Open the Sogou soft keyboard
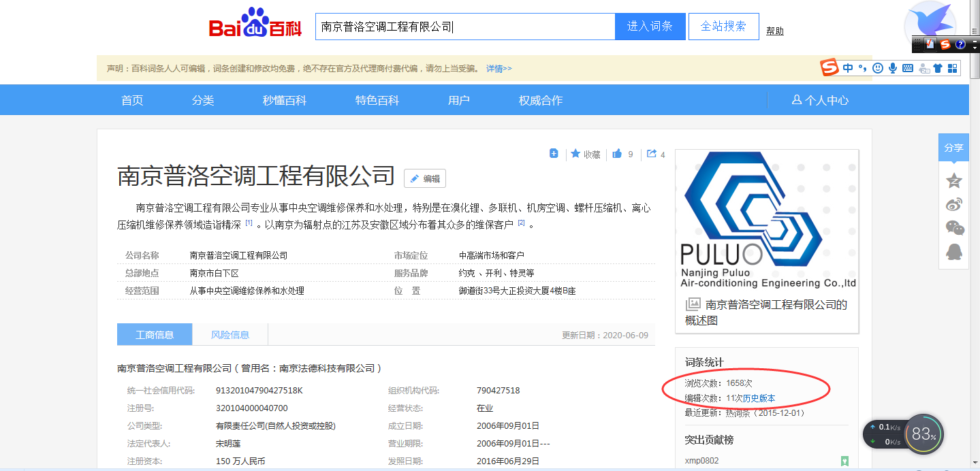This screenshot has height=471, width=980. pyautogui.click(x=908, y=68)
